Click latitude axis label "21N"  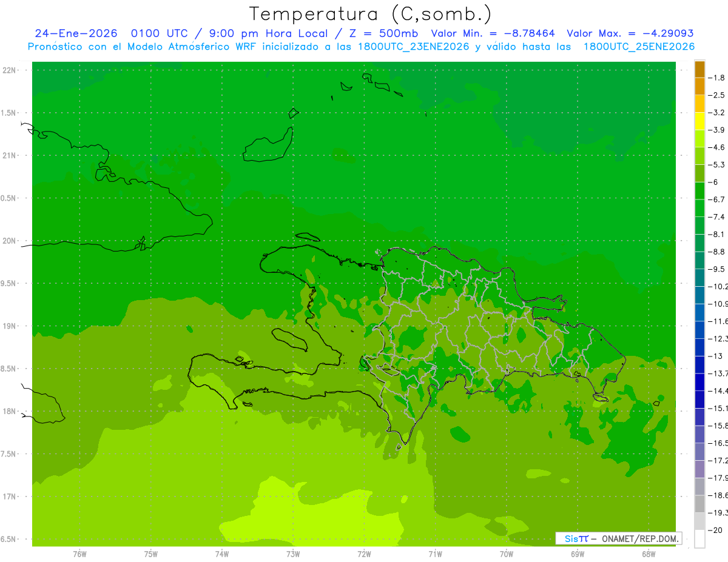click(10, 155)
